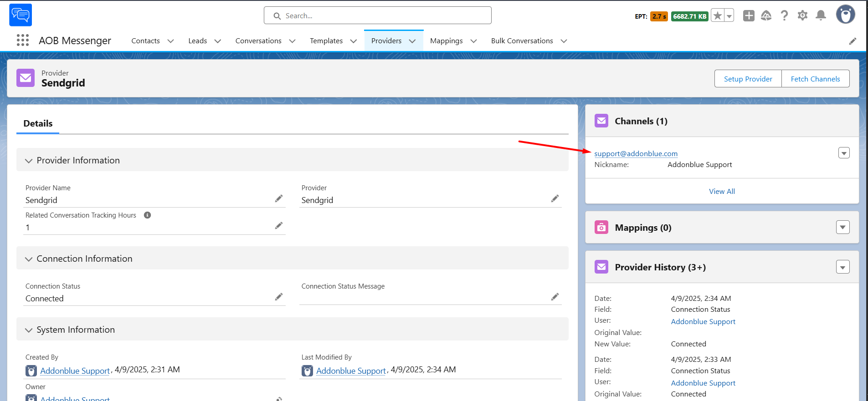This screenshot has height=401, width=868.
Task: Go to the Contacts tab
Action: [x=145, y=41]
